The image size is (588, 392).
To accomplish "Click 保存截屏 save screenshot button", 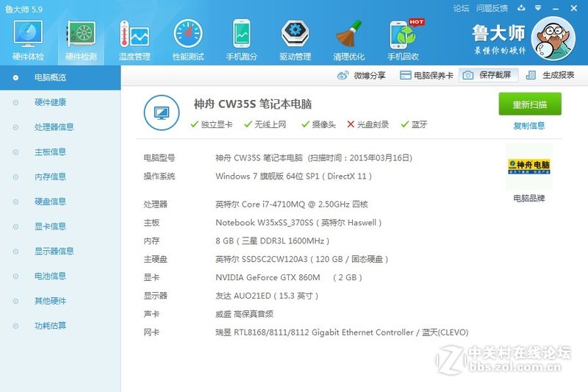I will tap(489, 75).
